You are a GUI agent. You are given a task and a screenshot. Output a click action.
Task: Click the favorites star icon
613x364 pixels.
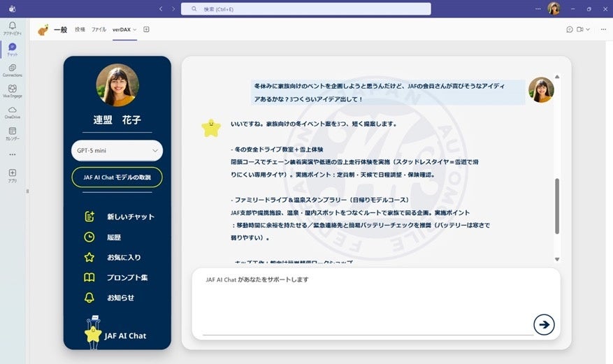(89, 257)
